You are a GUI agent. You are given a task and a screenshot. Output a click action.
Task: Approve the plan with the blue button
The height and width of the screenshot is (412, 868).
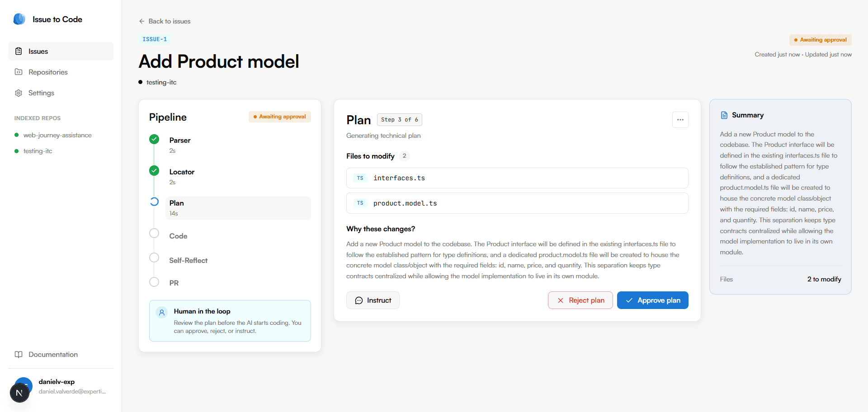[x=653, y=300]
